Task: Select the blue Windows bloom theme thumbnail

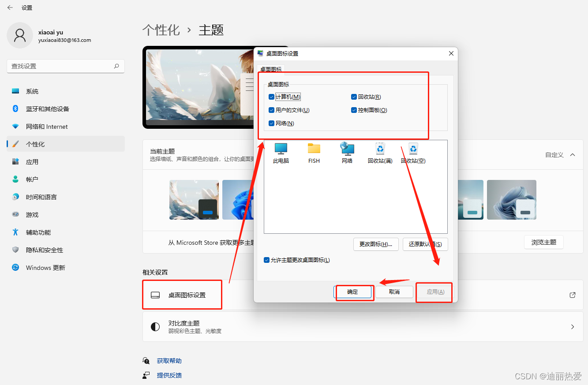Action: point(238,200)
